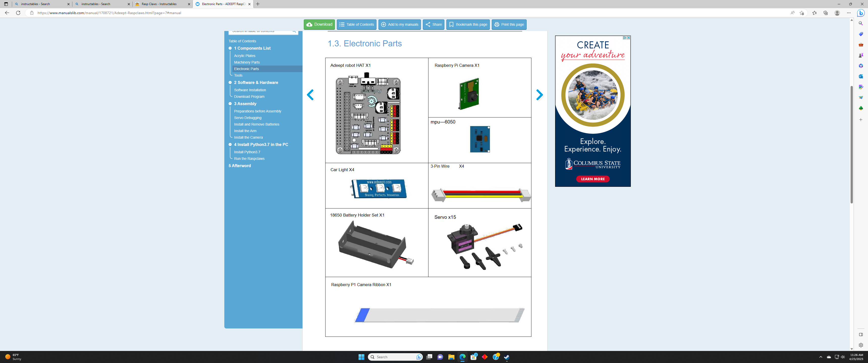This screenshot has width=868, height=363.
Task: Open Tools in table of contents
Action: click(x=238, y=75)
